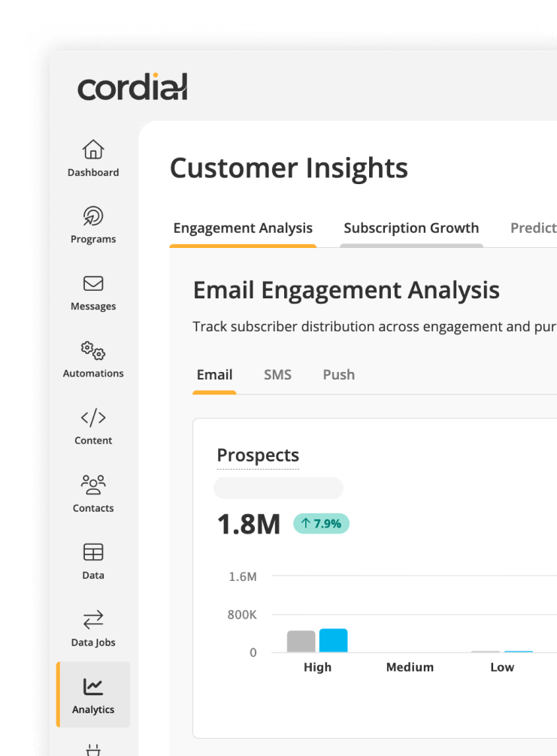Click the cordial logo
This screenshot has height=756, width=557.
click(132, 86)
